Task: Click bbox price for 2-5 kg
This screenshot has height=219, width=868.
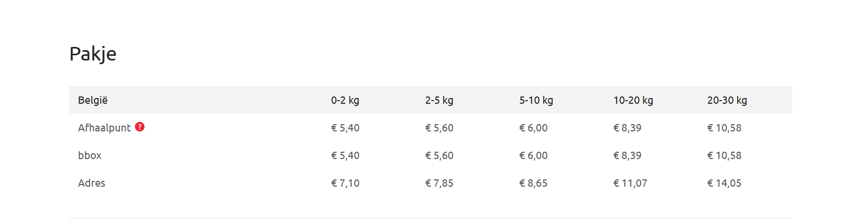Action: pyautogui.click(x=439, y=155)
